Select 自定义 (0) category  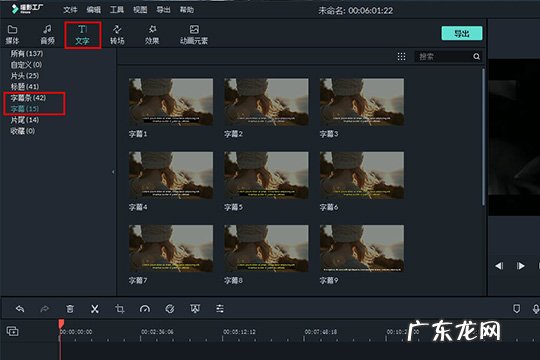pos(26,65)
